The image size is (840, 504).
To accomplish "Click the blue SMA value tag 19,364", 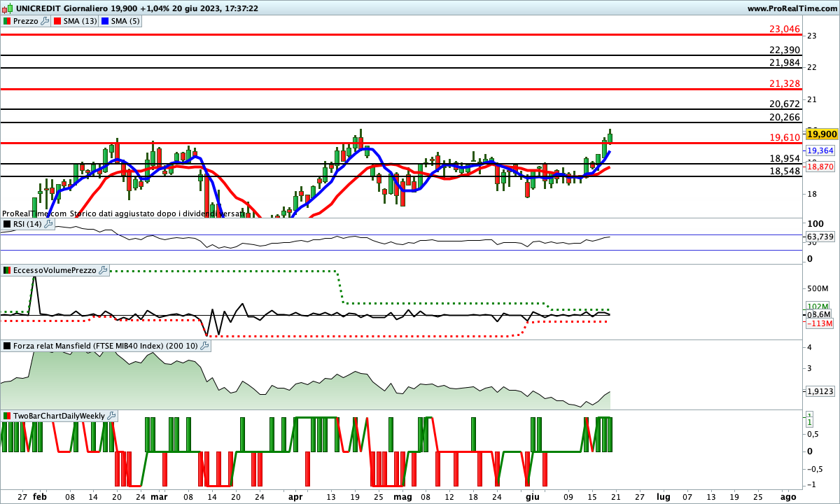I will [819, 150].
